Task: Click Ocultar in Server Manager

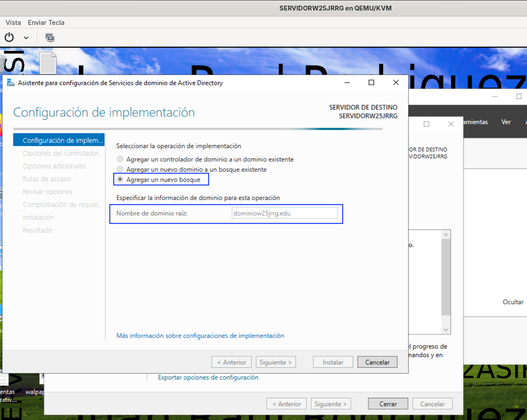Action: [513, 302]
